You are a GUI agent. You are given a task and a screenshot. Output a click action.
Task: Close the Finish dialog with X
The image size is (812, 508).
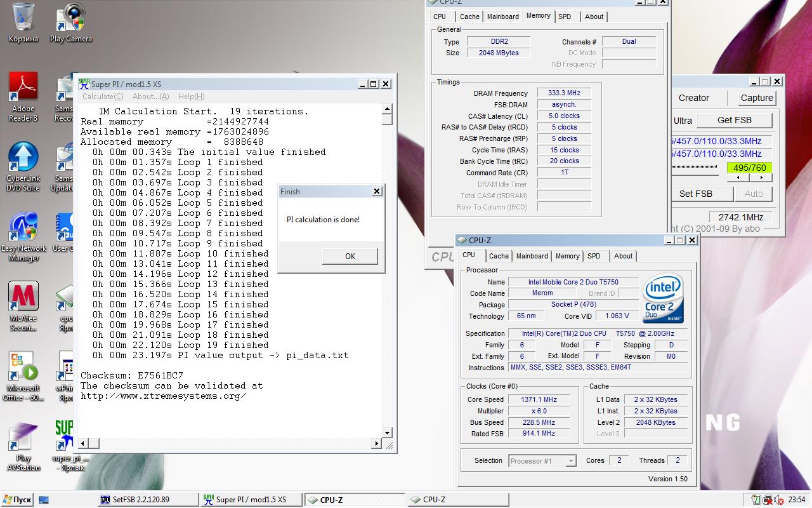377,191
